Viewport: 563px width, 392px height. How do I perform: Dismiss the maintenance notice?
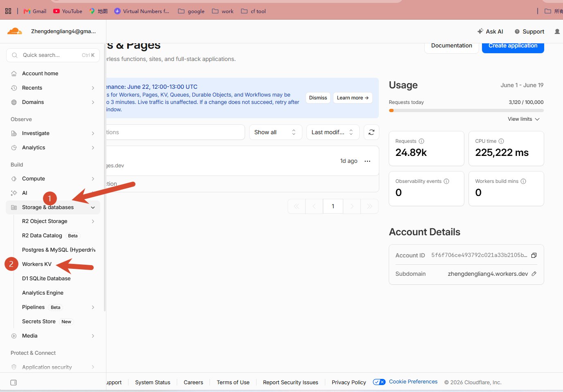pos(318,98)
